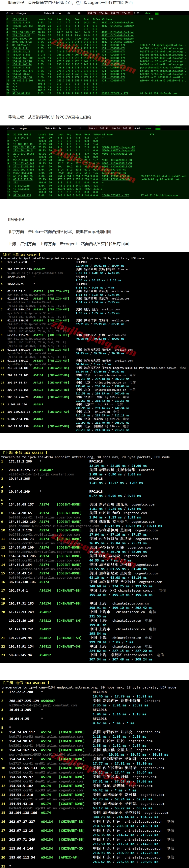Select hop IP '112.85.230.157'
The image size is (189, 868).
[23, 26]
